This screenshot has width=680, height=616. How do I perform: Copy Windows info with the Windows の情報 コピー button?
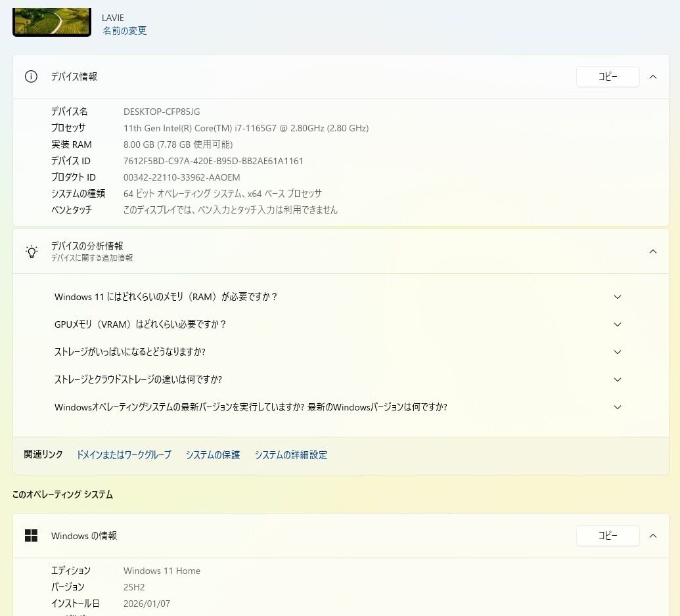pyautogui.click(x=608, y=536)
